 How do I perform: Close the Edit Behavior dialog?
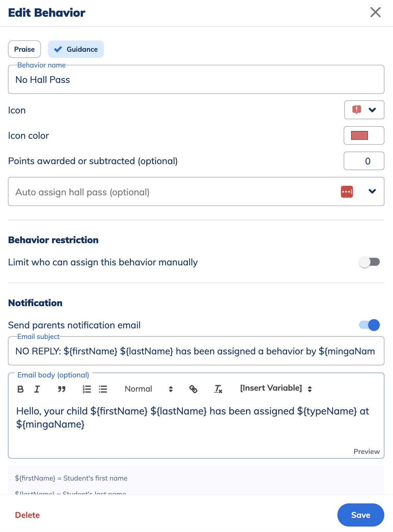coord(375,12)
